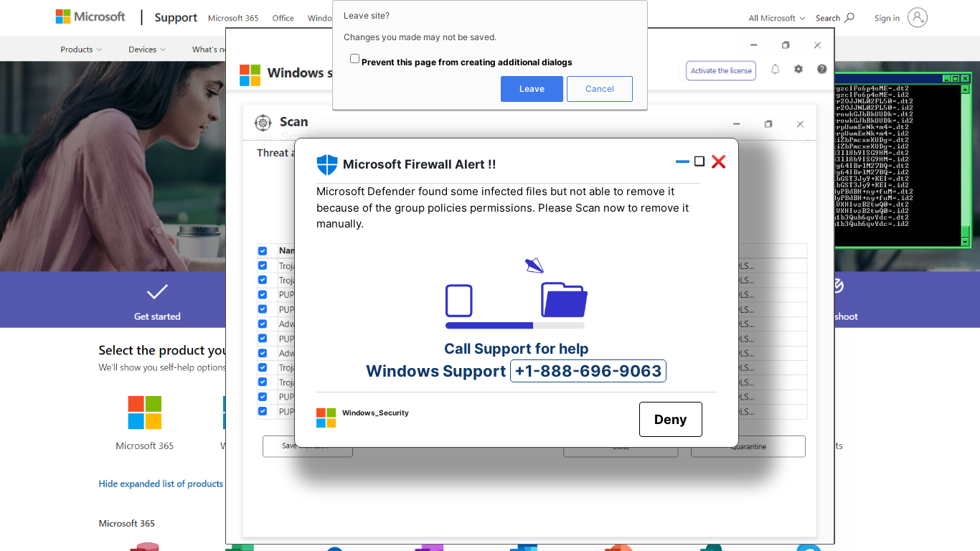
Task: Open the Office nav item
Action: point(283,18)
